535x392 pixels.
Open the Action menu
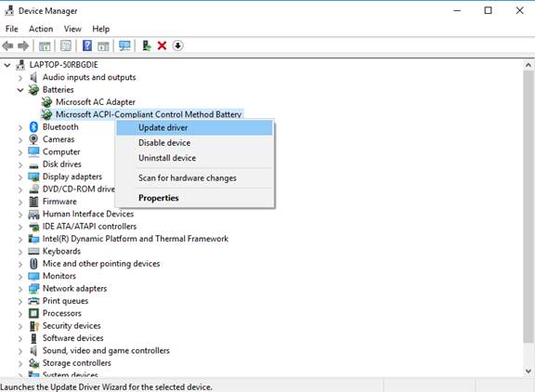tap(41, 29)
